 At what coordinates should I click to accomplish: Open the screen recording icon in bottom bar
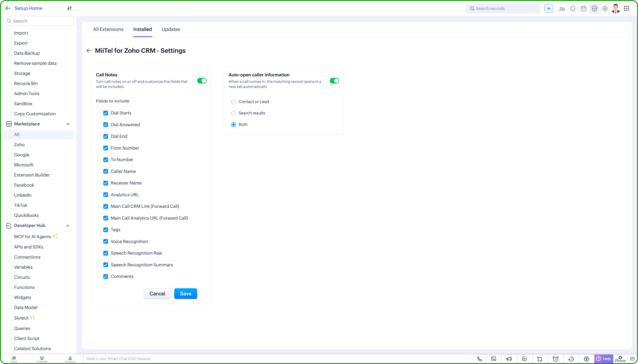[x=493, y=359]
